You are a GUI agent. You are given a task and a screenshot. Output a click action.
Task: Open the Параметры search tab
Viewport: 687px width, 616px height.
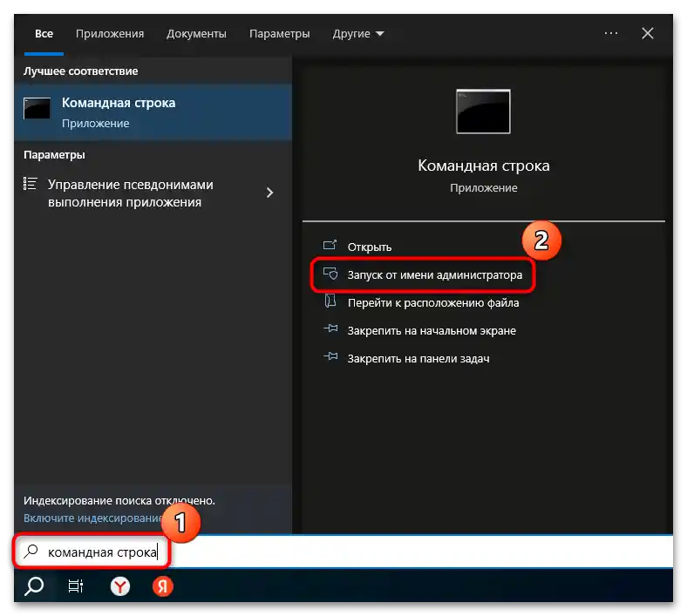280,34
